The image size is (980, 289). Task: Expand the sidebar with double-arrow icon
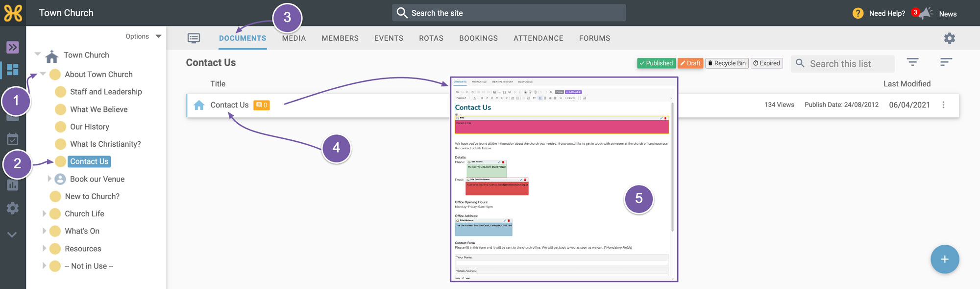[x=13, y=47]
